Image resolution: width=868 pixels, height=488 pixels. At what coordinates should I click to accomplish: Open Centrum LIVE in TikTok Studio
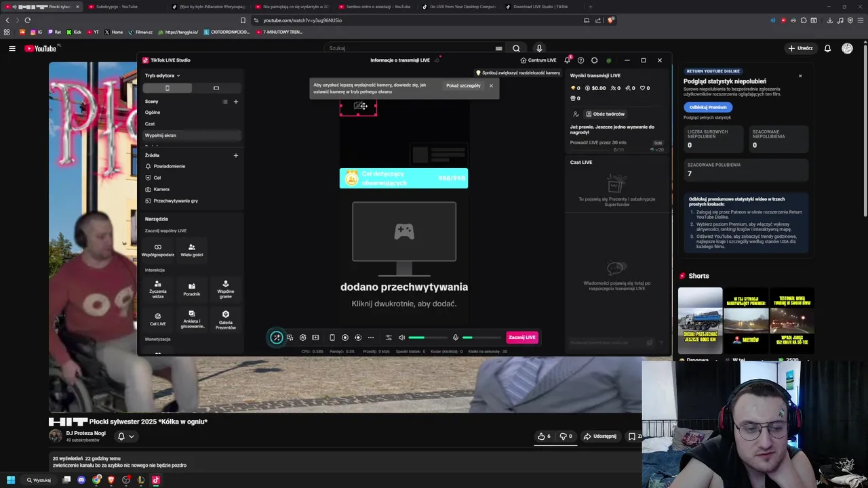538,60
